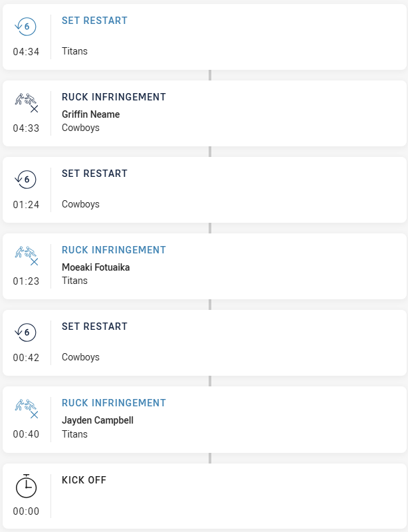Screen dimensions: 408x532
Task: Click the set restart icon at 00:42
Action: click(x=25, y=332)
